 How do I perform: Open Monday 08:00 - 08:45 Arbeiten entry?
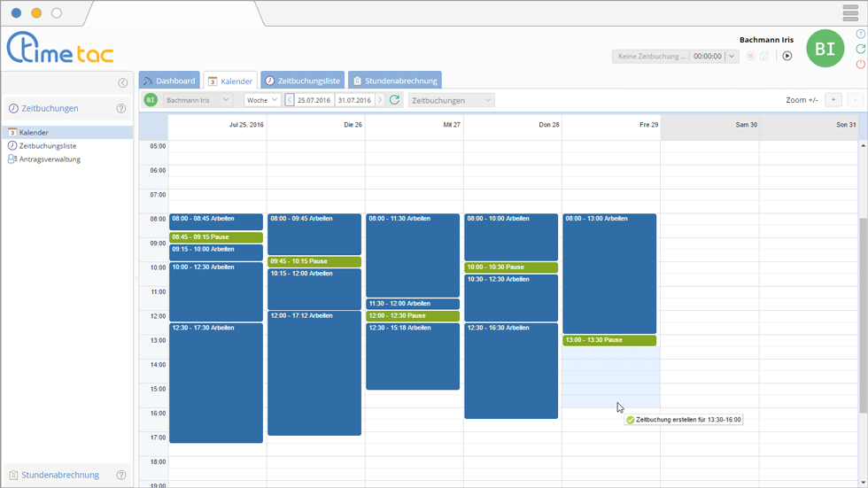[x=216, y=222]
